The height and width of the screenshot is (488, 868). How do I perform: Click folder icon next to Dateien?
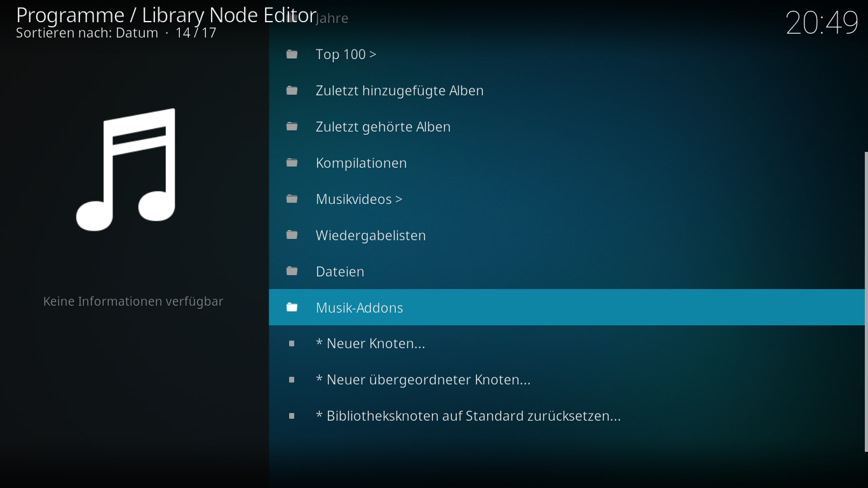pyautogui.click(x=292, y=272)
